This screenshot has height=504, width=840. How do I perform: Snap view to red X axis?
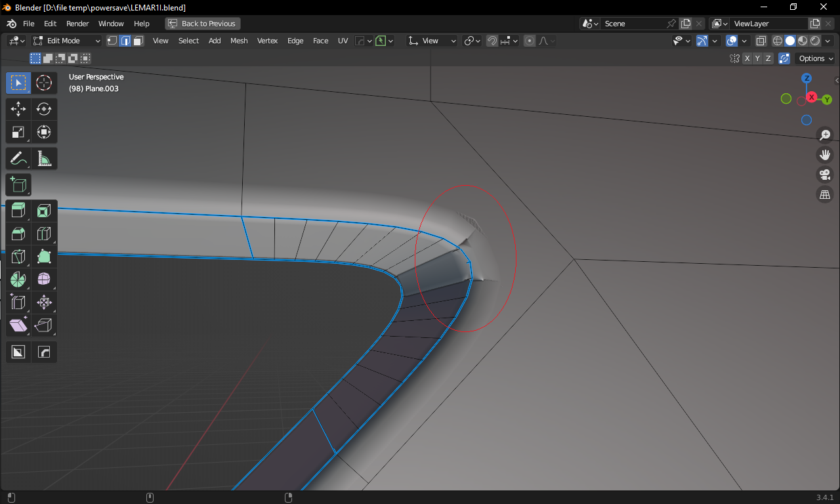(x=812, y=97)
